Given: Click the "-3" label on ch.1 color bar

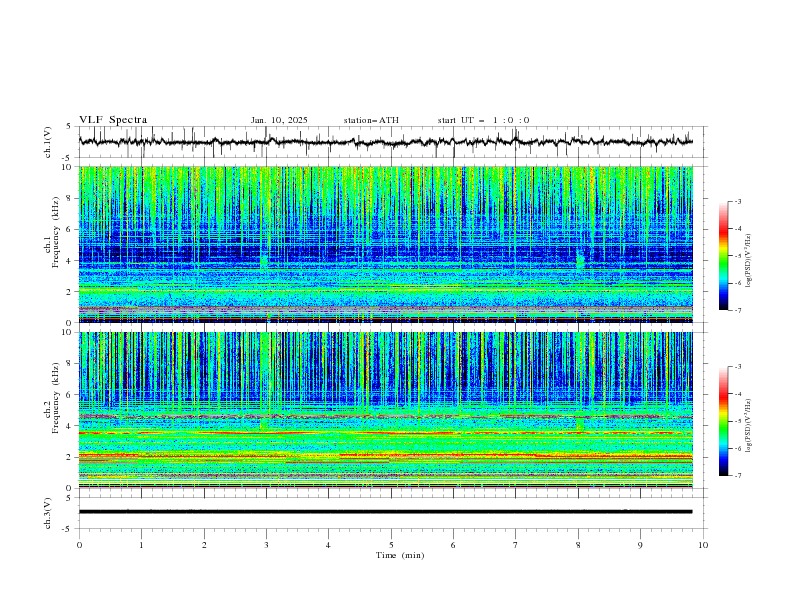Looking at the screenshot, I should coord(737,201).
